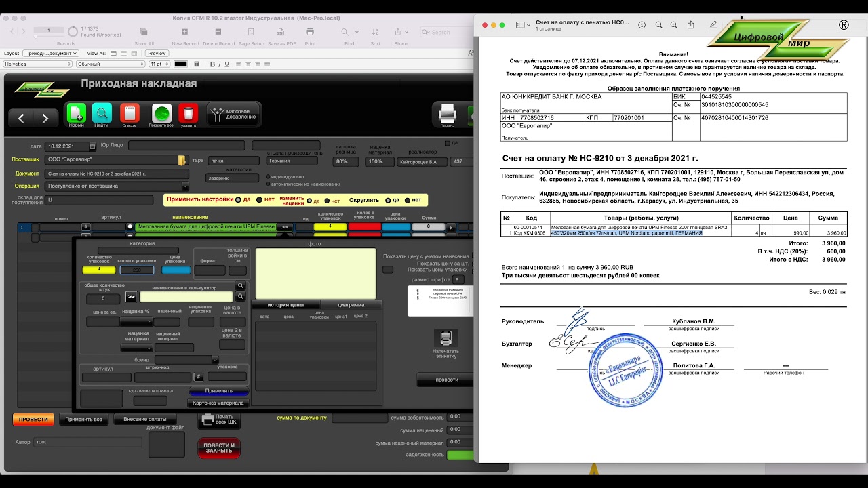Go to previous record with left arrow

pyautogui.click(x=21, y=118)
